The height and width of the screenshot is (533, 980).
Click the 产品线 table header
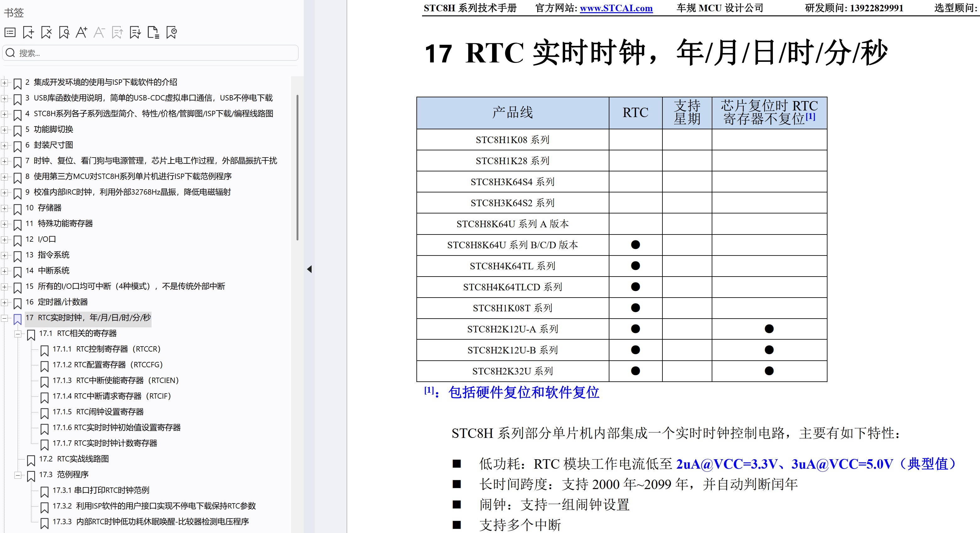pyautogui.click(x=512, y=113)
